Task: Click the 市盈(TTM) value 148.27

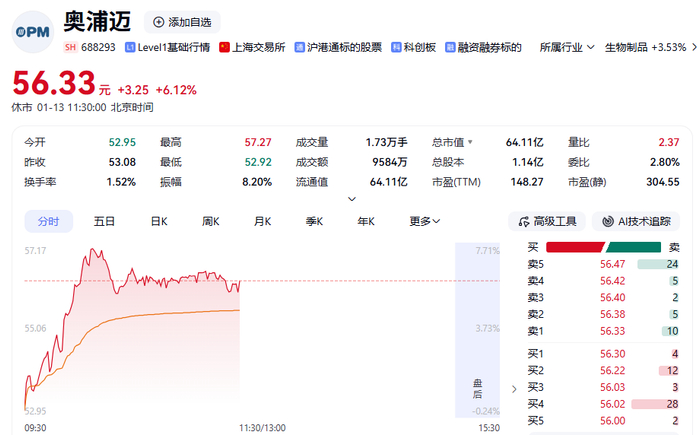Action: tap(527, 182)
